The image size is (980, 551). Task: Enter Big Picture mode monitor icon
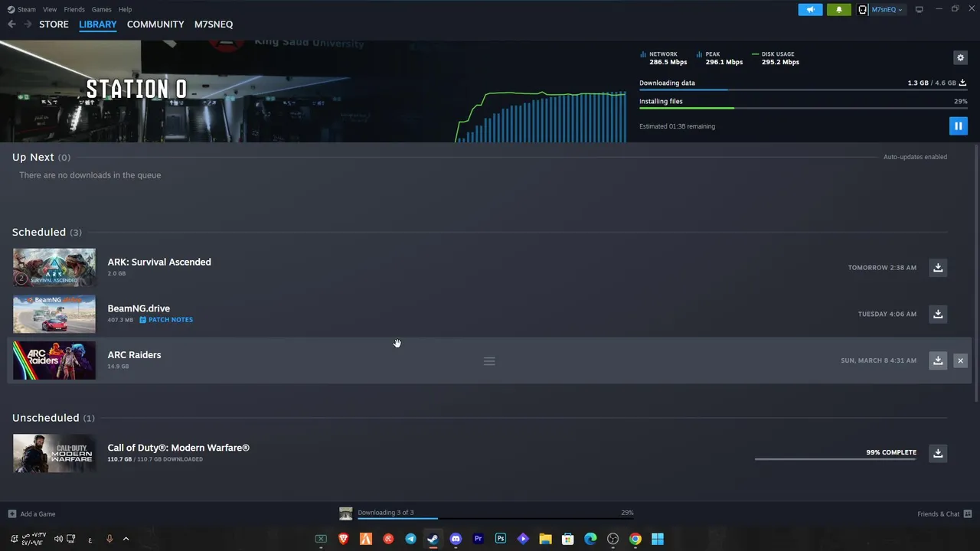(919, 9)
